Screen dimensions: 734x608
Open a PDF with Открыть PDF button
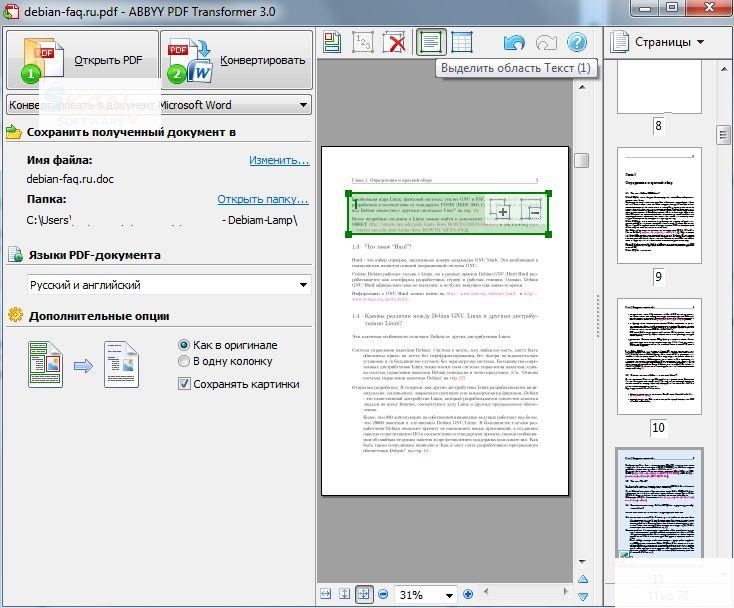tap(82, 60)
